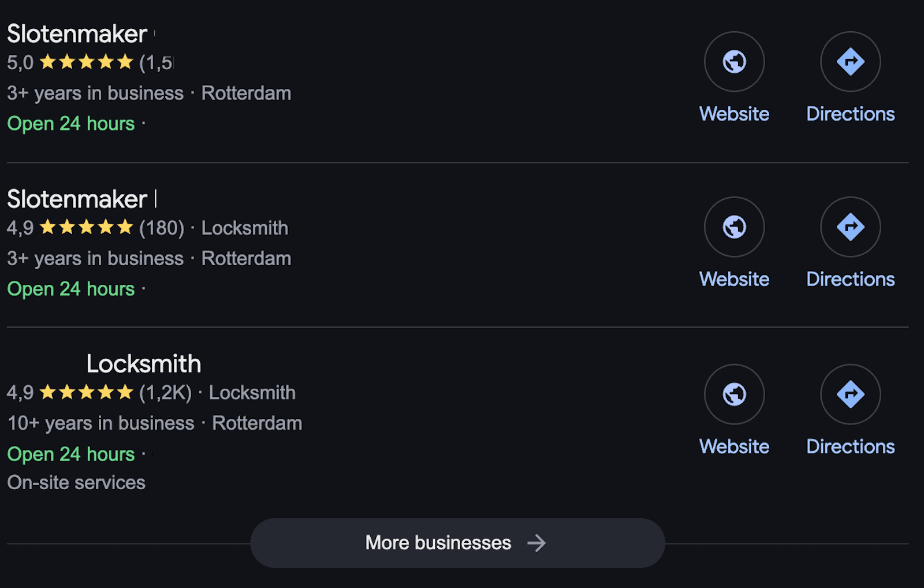Viewport: 924px width, 588px height.
Task: Click the More businesses button
Action: [439, 543]
